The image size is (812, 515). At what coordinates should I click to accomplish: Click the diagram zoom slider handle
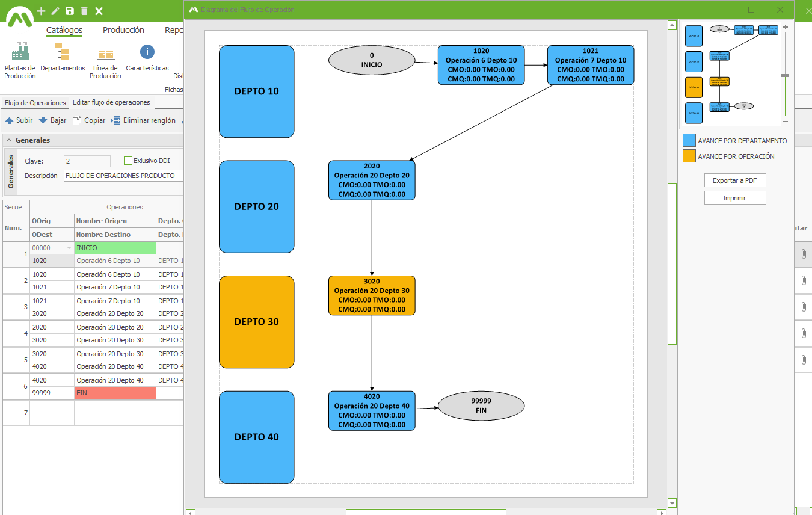[785, 76]
